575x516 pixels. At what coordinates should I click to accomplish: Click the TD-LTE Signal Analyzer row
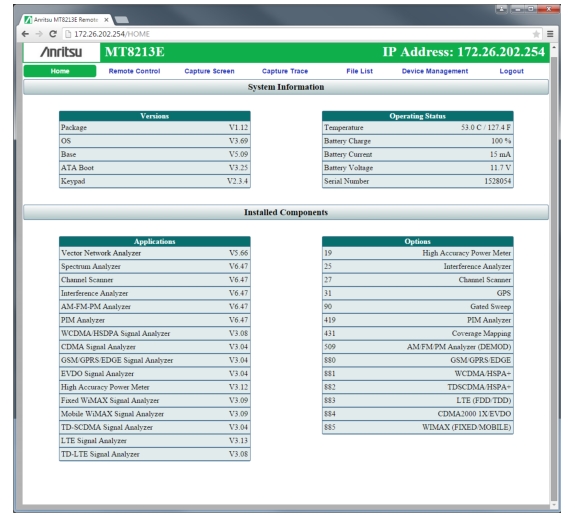click(x=155, y=454)
